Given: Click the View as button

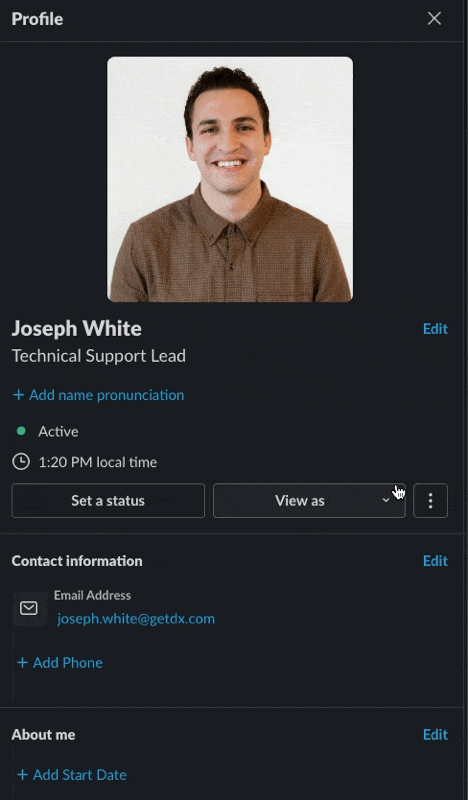Looking at the screenshot, I should click(309, 501).
